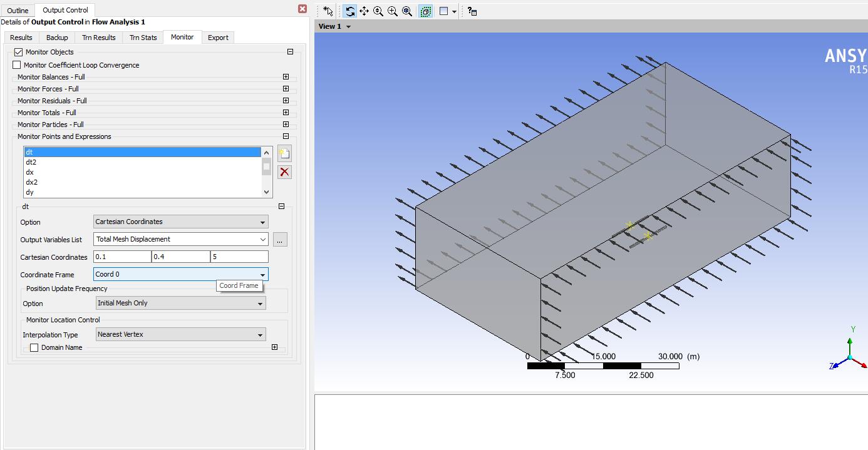The height and width of the screenshot is (450, 868).
Task: Uncheck the Monitor Objects checkbox
Action: coord(18,52)
